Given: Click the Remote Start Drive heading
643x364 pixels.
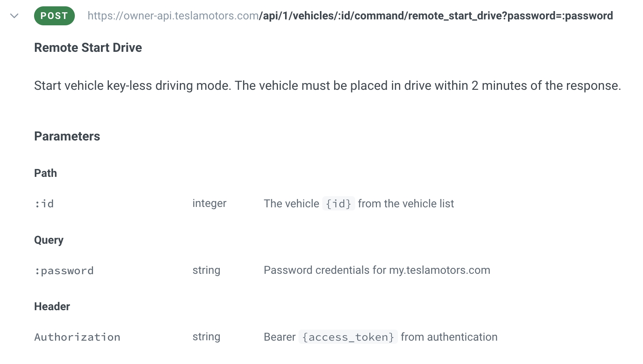Looking at the screenshot, I should coord(88,47).
